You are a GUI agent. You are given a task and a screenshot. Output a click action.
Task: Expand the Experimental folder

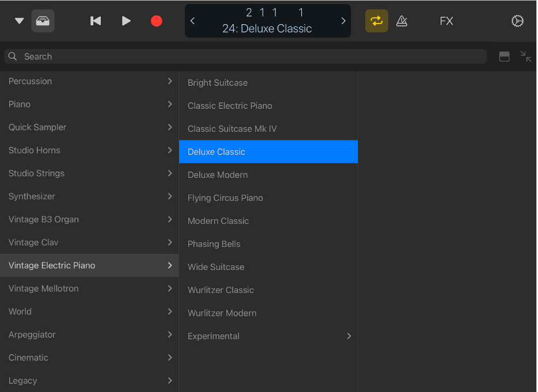point(268,336)
